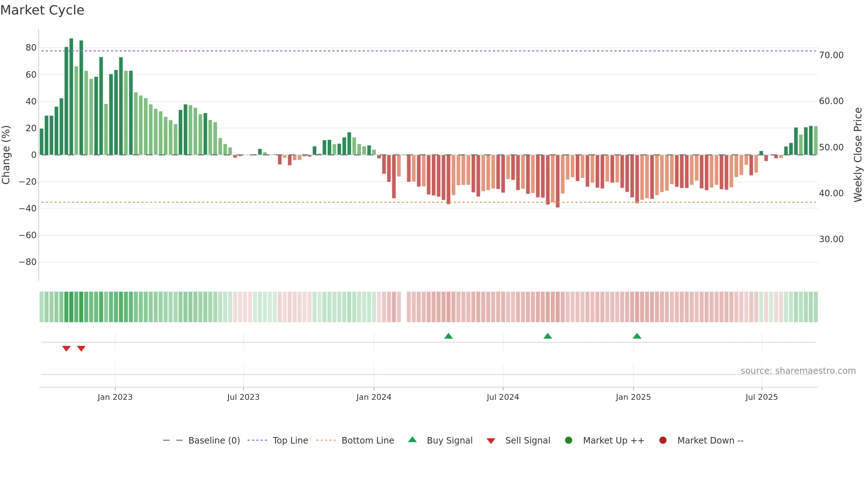868x488 pixels.
Task: Click the Jul 2023 axis label
Action: (243, 397)
